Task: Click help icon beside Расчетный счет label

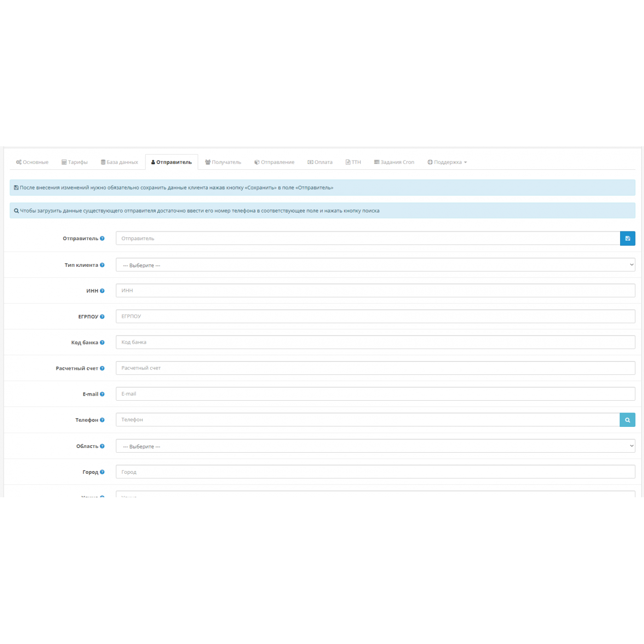Action: point(102,368)
